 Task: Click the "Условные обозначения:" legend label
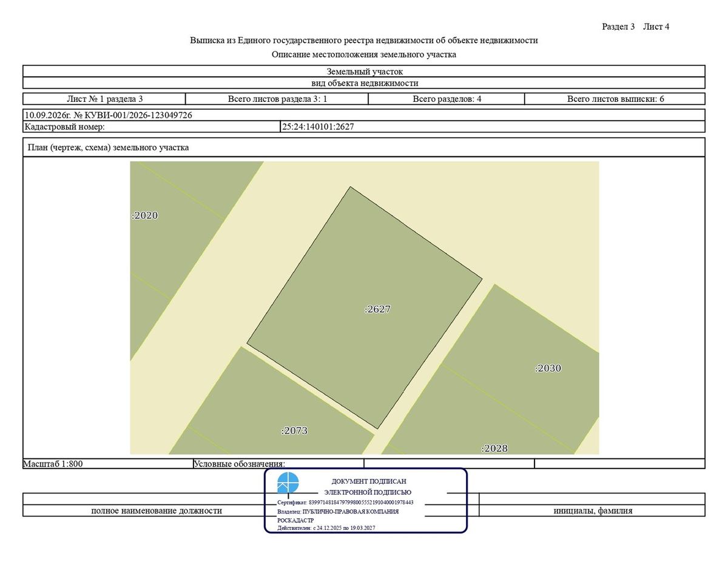[240, 464]
